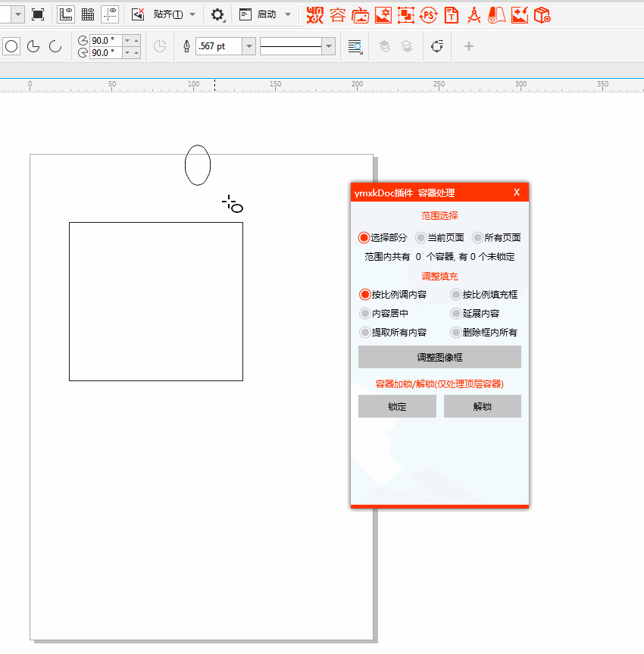Click the red overlapping squares selection icon

tap(405, 15)
